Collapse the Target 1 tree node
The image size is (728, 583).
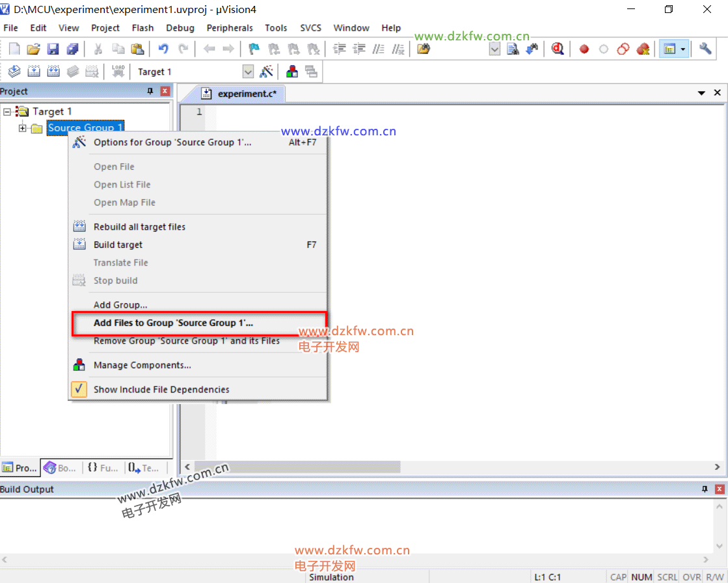coord(7,112)
